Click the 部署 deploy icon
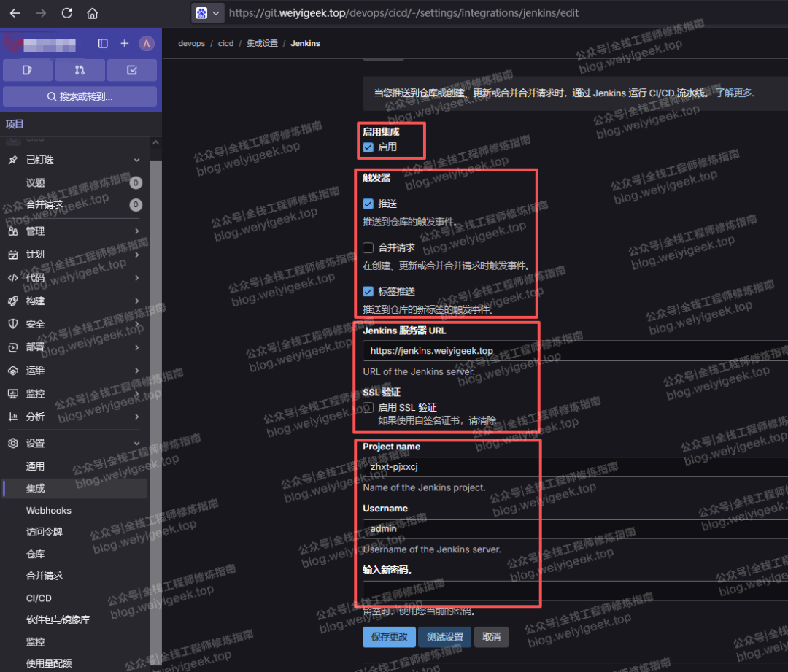Viewport: 788px width, 672px height. pos(13,347)
